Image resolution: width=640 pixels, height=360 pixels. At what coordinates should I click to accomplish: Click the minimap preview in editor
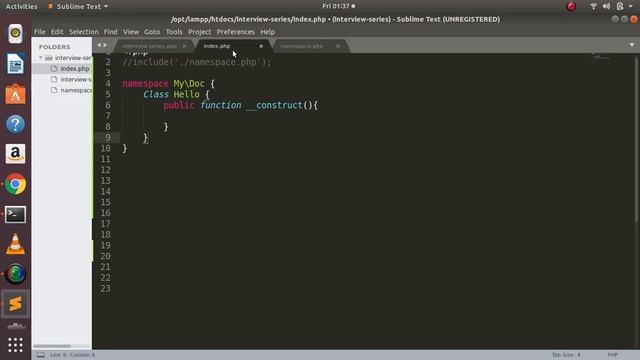click(601, 57)
